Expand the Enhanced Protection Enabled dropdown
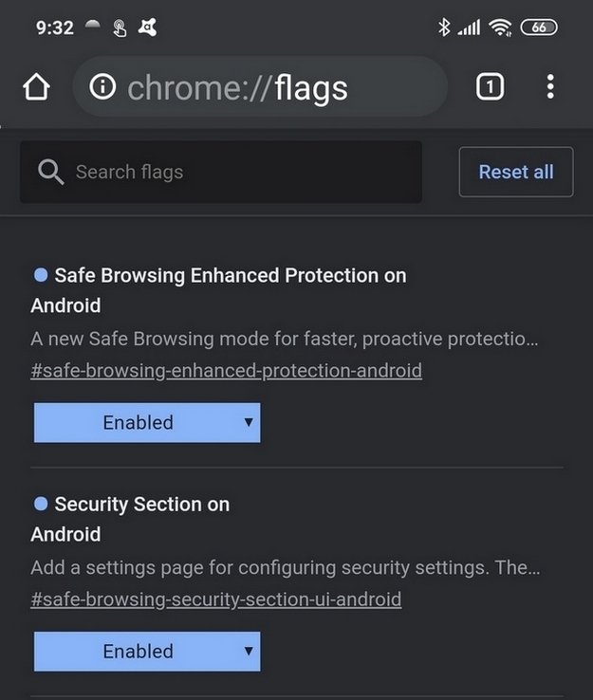This screenshot has height=700, width=593. point(147,423)
